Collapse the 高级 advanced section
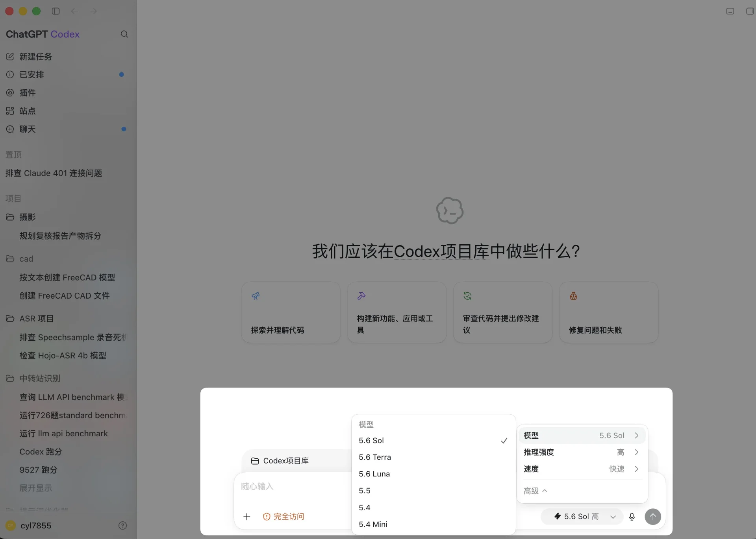Screen dimensions: 756x539 [x=535, y=491]
